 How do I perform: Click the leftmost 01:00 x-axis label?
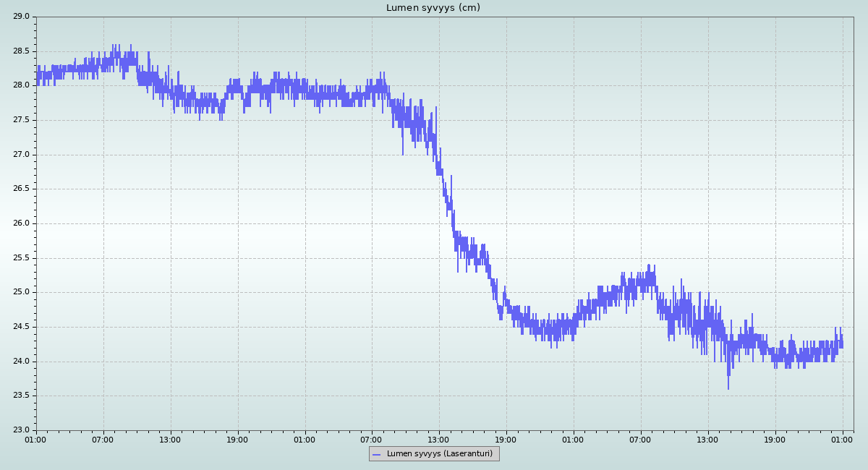(36, 439)
